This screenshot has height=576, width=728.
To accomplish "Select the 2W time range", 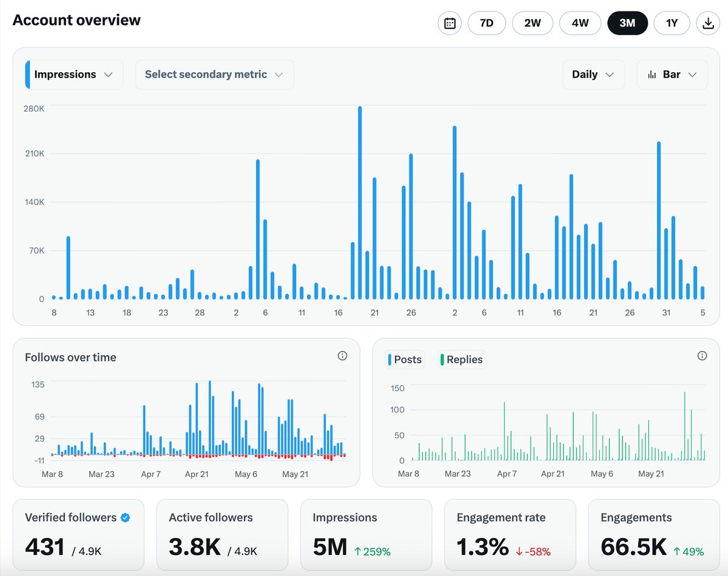I will tap(533, 24).
